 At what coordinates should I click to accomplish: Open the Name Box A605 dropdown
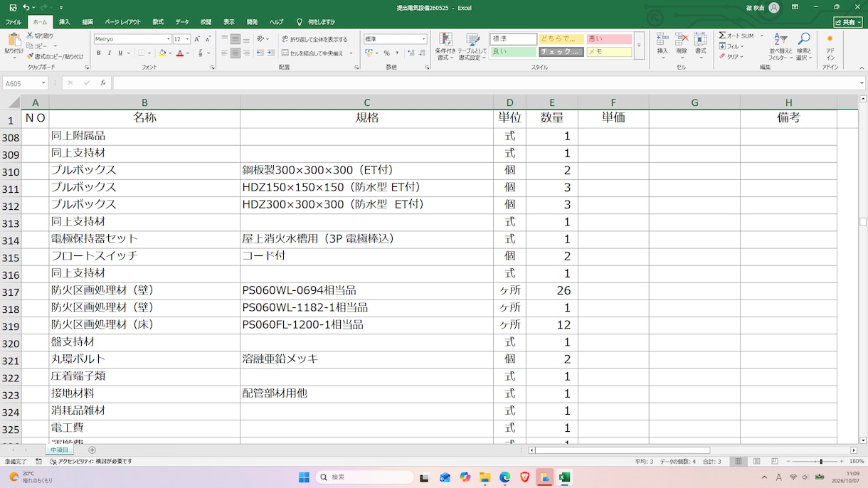pyautogui.click(x=45, y=83)
